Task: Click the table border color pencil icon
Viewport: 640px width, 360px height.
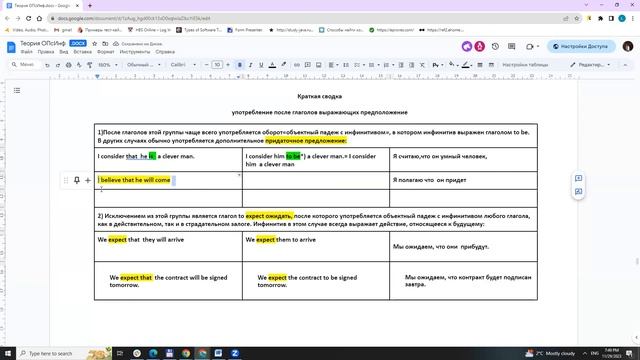Action: (x=466, y=65)
